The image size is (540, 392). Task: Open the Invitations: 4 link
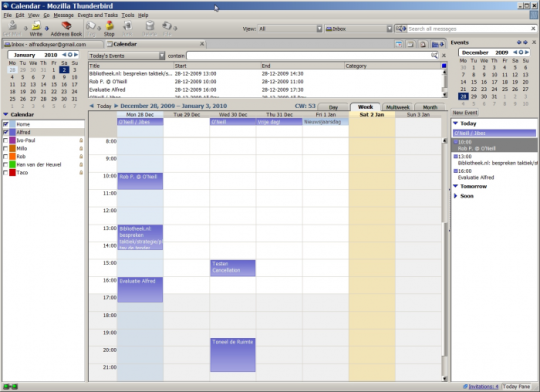pyautogui.click(x=483, y=386)
